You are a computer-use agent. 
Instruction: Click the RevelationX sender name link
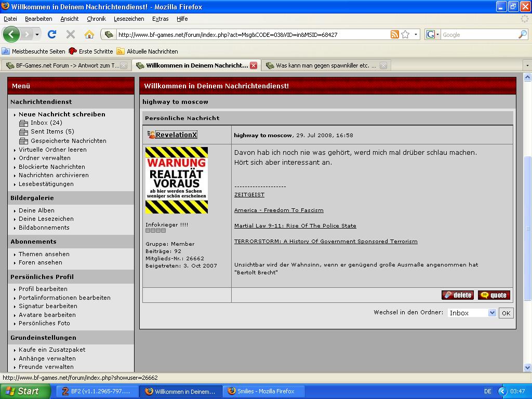(176, 135)
